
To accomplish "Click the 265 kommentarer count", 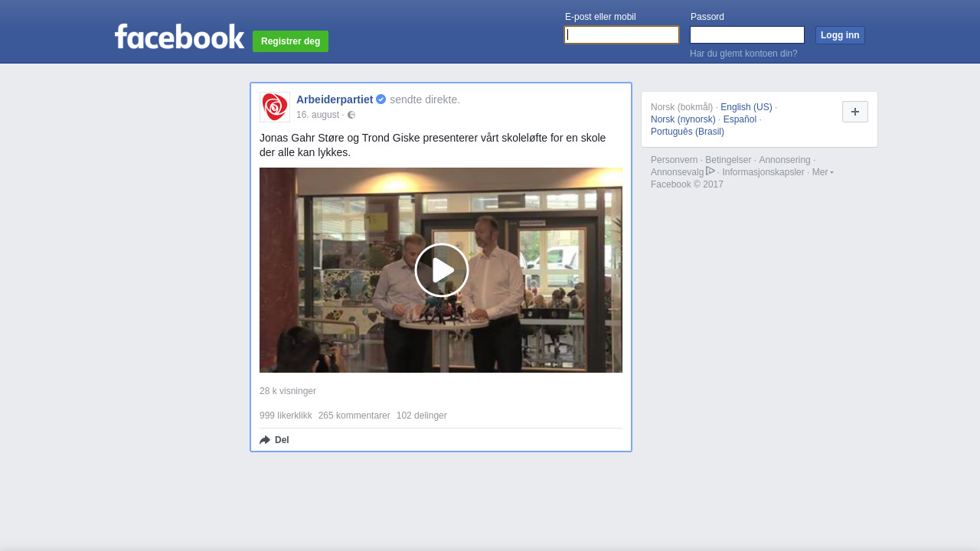I will tap(354, 416).
